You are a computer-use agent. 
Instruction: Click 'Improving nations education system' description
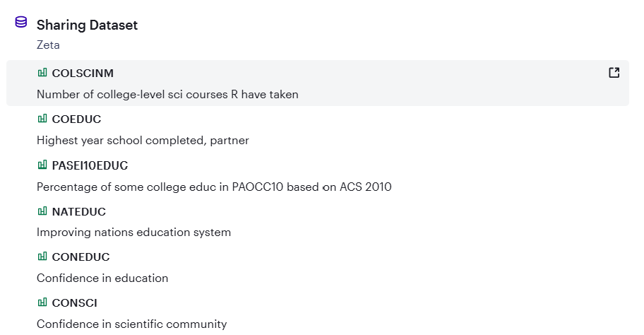click(x=133, y=232)
